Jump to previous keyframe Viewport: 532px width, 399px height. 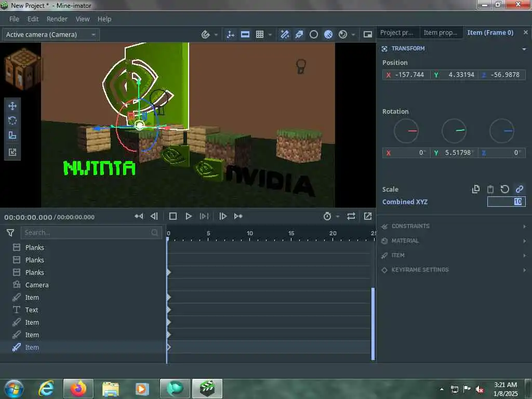pyautogui.click(x=139, y=216)
